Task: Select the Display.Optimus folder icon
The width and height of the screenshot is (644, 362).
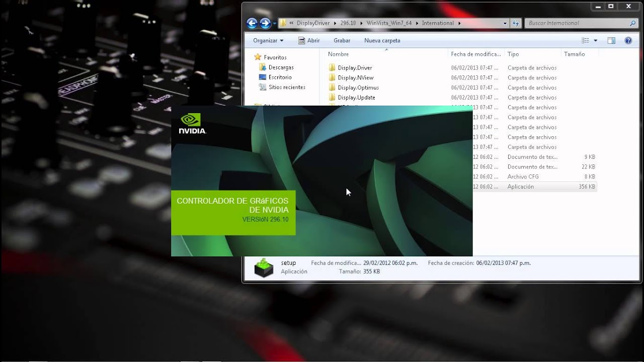Action: pyautogui.click(x=332, y=87)
